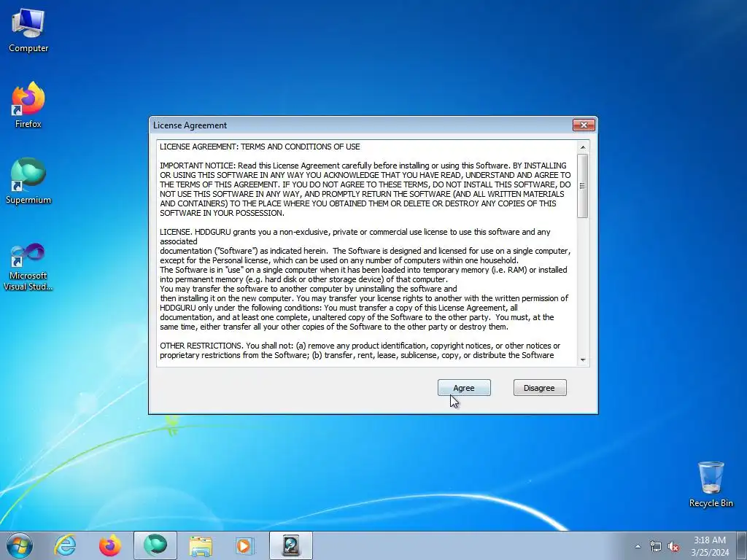This screenshot has height=560, width=747.
Task: Launch Firefox from the taskbar
Action: coord(110,545)
